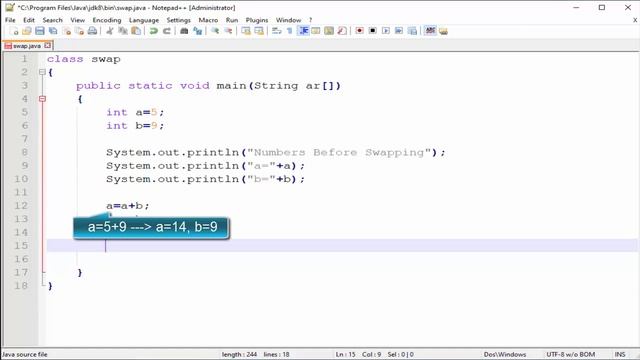This screenshot has width=640, height=360.
Task: Open the Macro menu
Action: pyautogui.click(x=208, y=20)
